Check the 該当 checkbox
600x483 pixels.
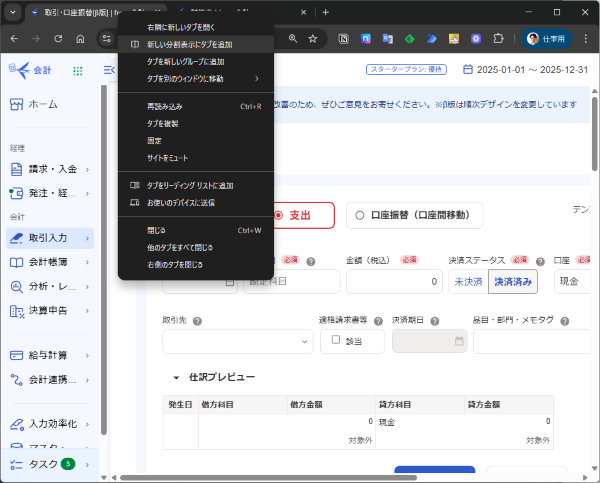tap(336, 340)
